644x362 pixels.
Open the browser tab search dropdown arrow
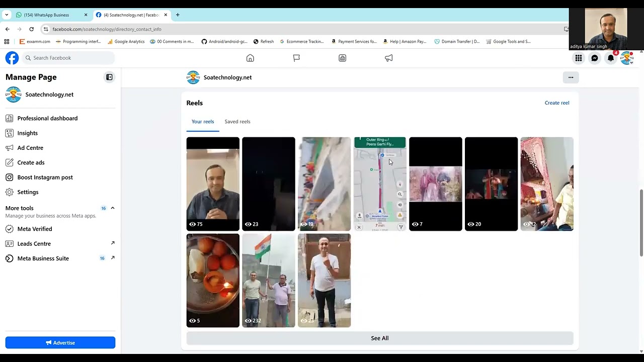tap(7, 15)
